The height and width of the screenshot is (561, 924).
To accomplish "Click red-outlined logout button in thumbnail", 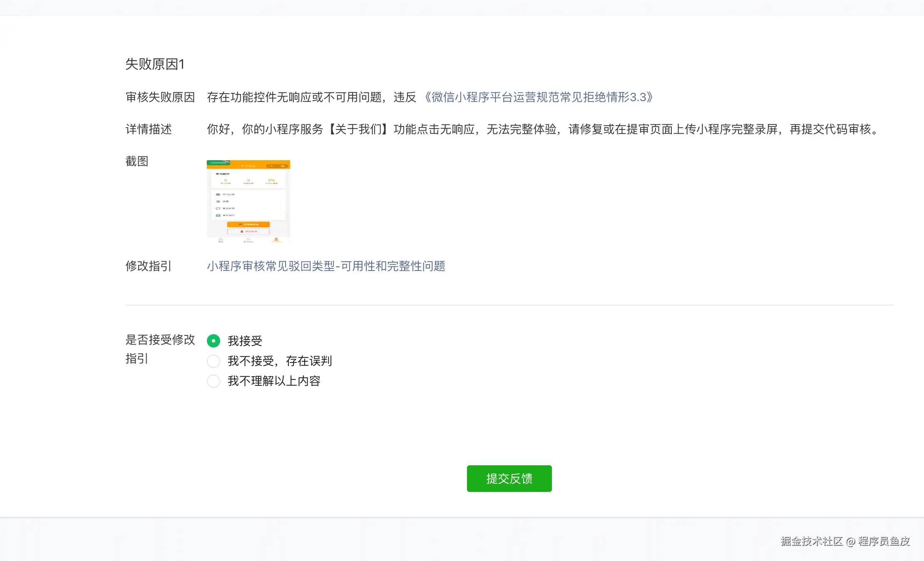I will pyautogui.click(x=248, y=231).
